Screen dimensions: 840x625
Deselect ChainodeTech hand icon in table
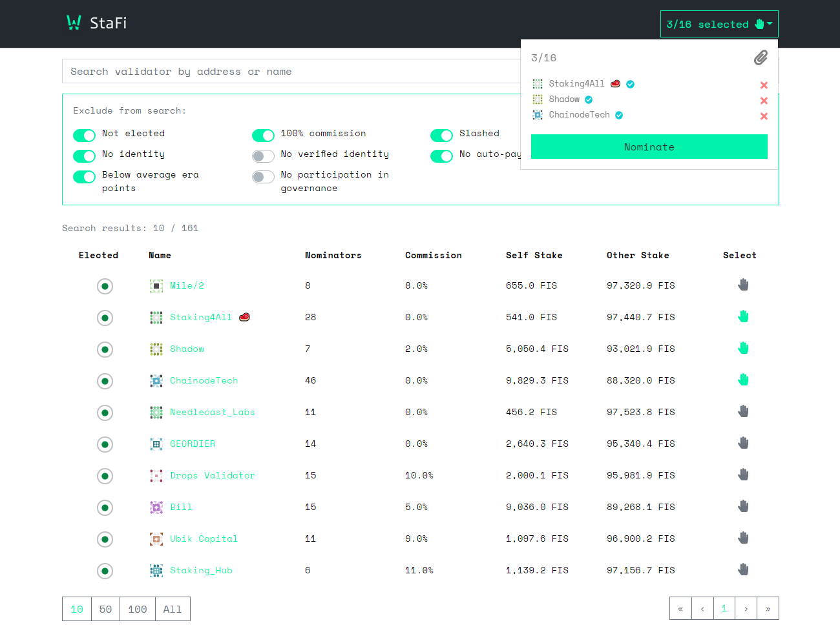point(743,380)
